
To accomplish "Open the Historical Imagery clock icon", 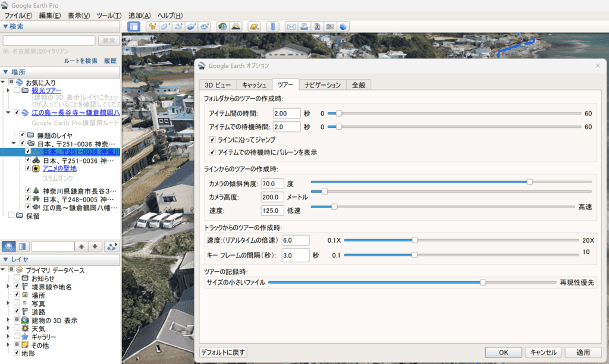I will coord(222,26).
